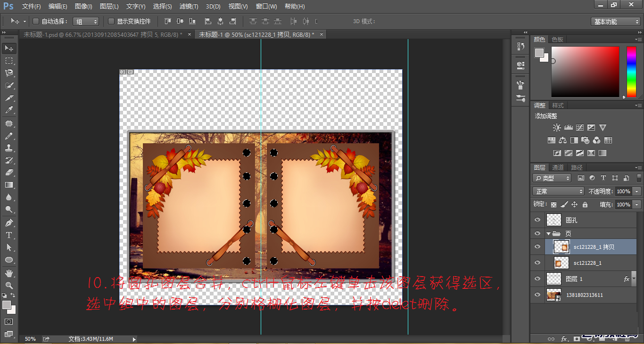This screenshot has width=644, height=344.
Task: Enable the 显示变换控件 checkbox
Action: [111, 21]
